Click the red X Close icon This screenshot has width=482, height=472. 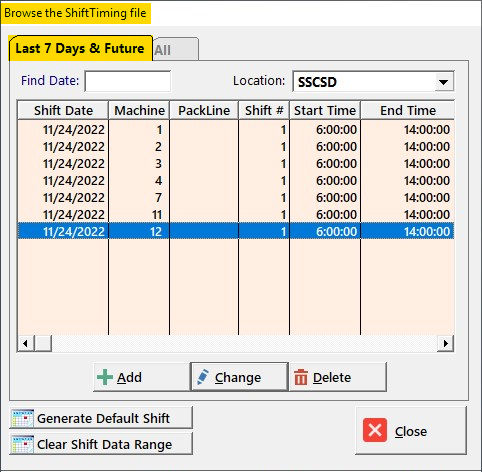pyautogui.click(x=375, y=430)
